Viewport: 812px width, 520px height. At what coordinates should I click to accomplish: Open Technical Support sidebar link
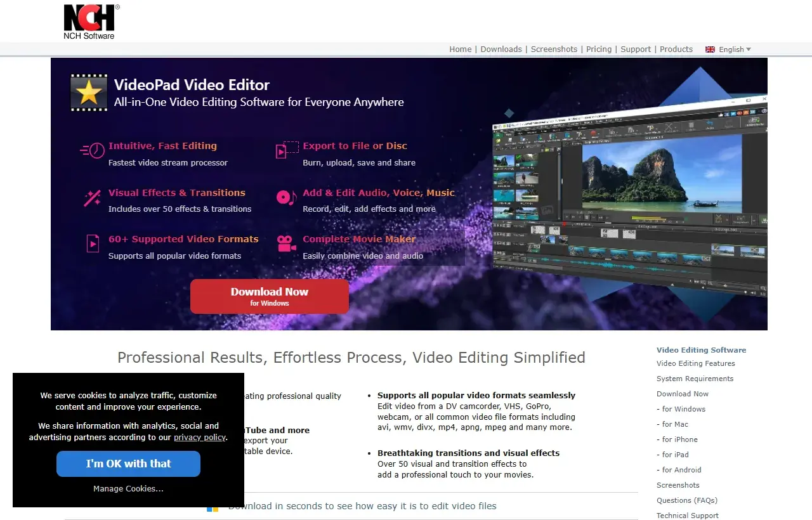point(688,516)
